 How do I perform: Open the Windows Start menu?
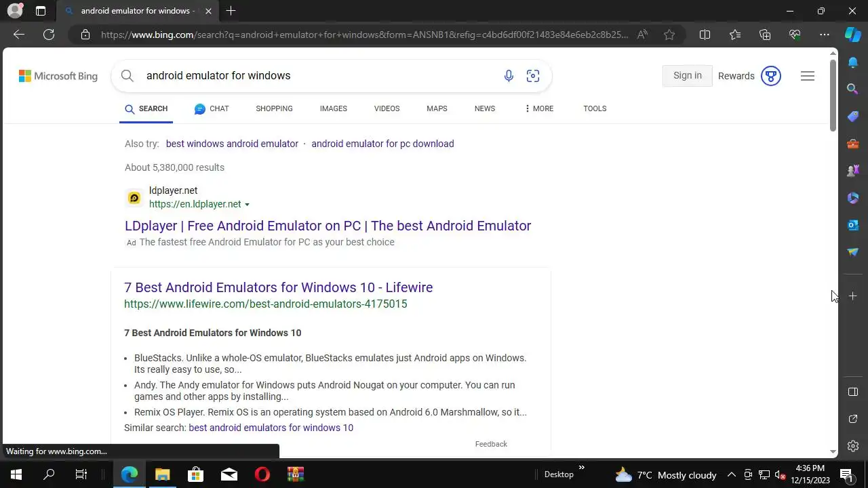pyautogui.click(x=16, y=474)
